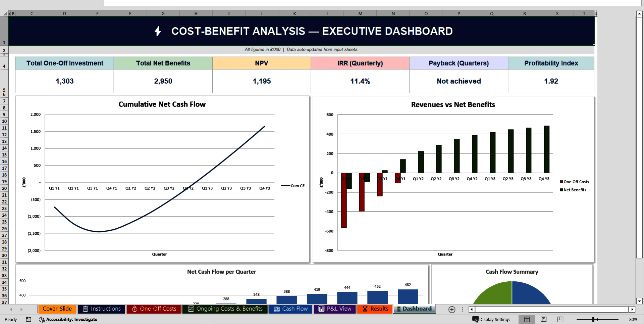
Task: Click the Cum CF legend entry
Action: pos(293,186)
